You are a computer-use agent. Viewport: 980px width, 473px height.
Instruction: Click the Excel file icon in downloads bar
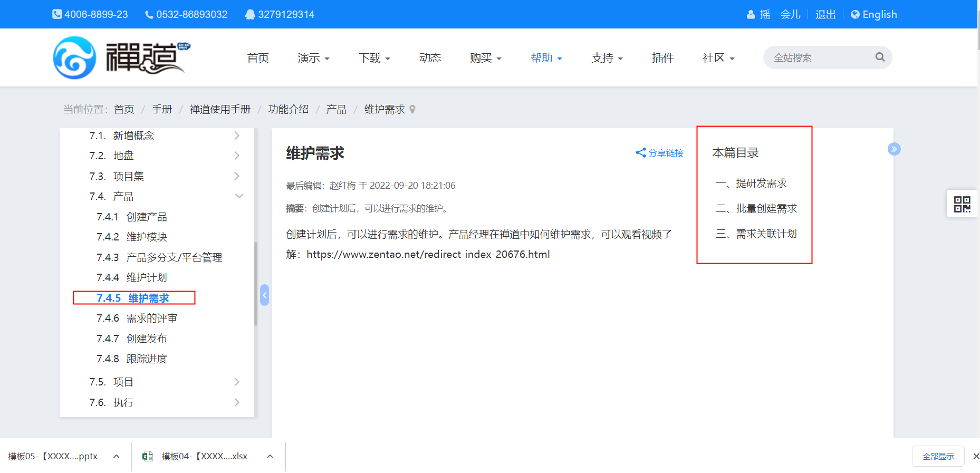point(148,456)
